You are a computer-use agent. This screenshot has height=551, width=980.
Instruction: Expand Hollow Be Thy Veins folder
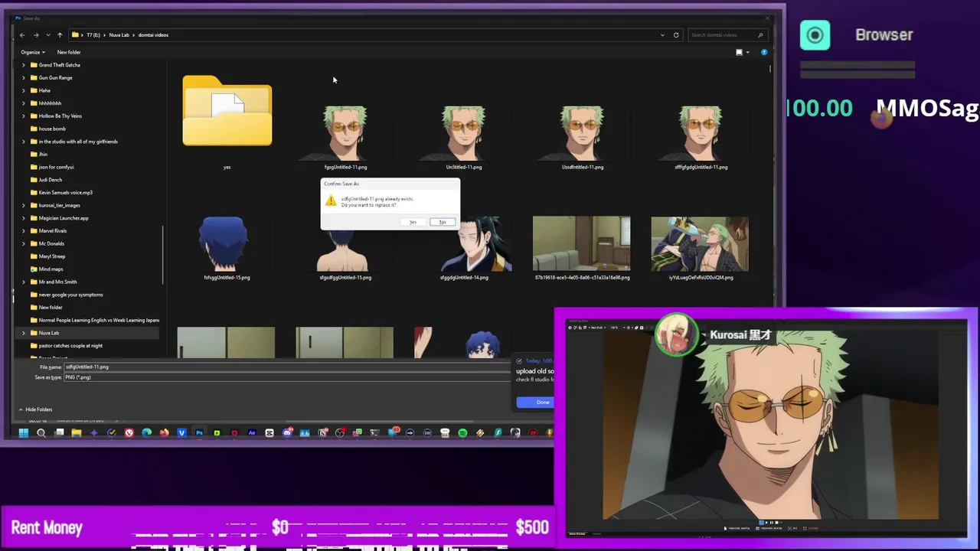pos(23,116)
